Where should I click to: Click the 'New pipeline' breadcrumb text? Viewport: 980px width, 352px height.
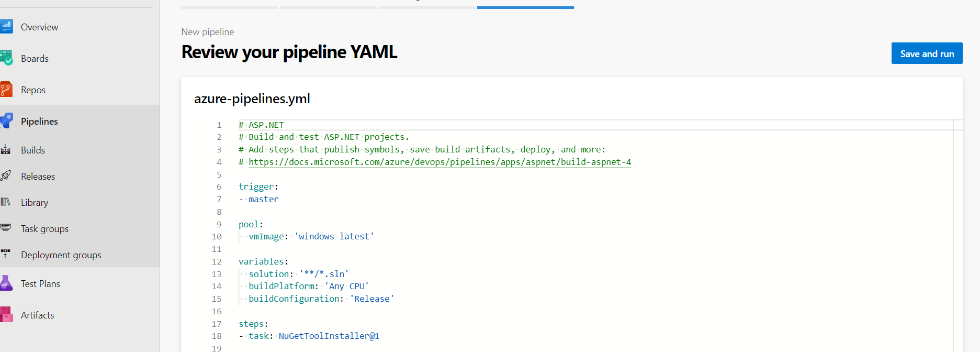point(207,32)
